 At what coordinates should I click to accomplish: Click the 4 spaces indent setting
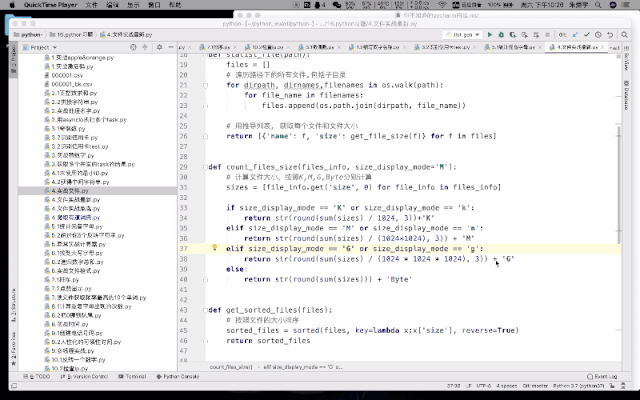(507, 386)
